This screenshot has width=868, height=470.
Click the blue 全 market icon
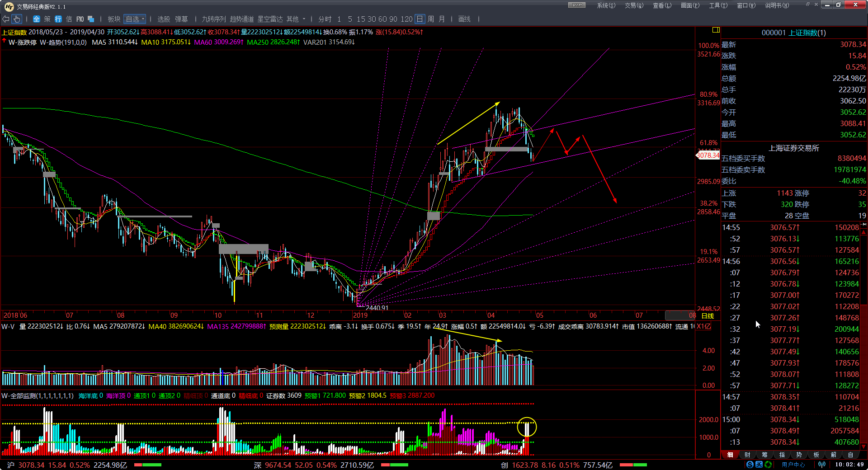37,19
